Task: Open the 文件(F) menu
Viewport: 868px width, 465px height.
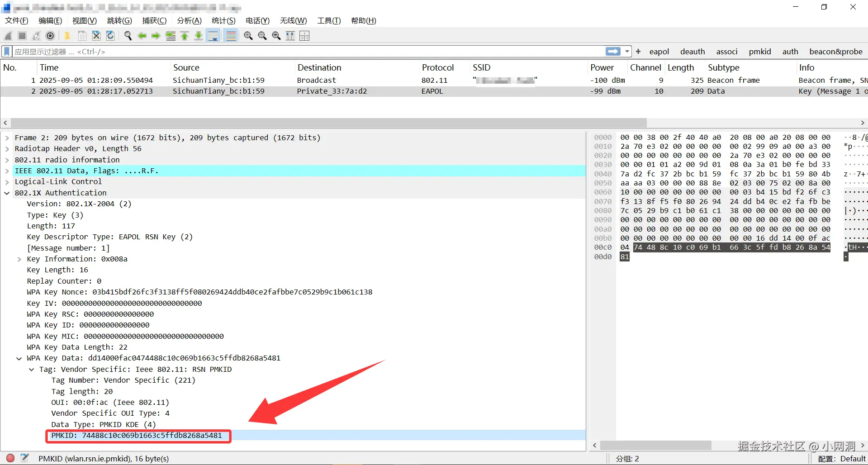Action: pyautogui.click(x=17, y=20)
